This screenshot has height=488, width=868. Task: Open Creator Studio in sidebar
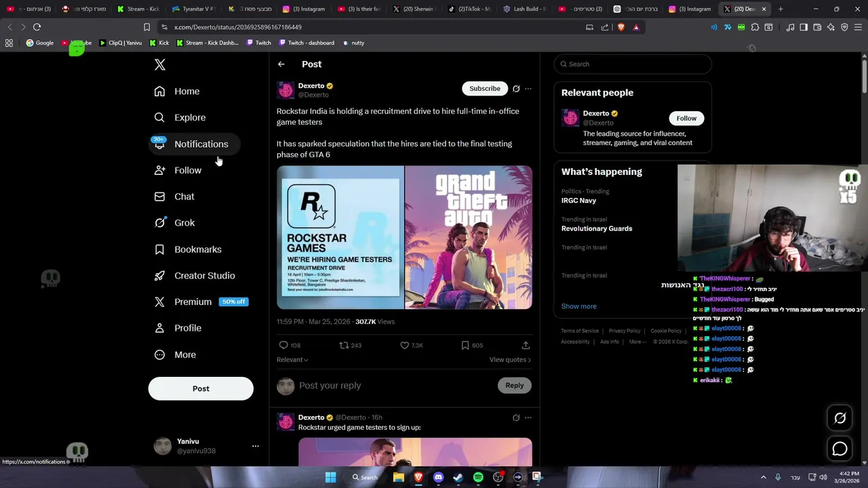pos(195,276)
